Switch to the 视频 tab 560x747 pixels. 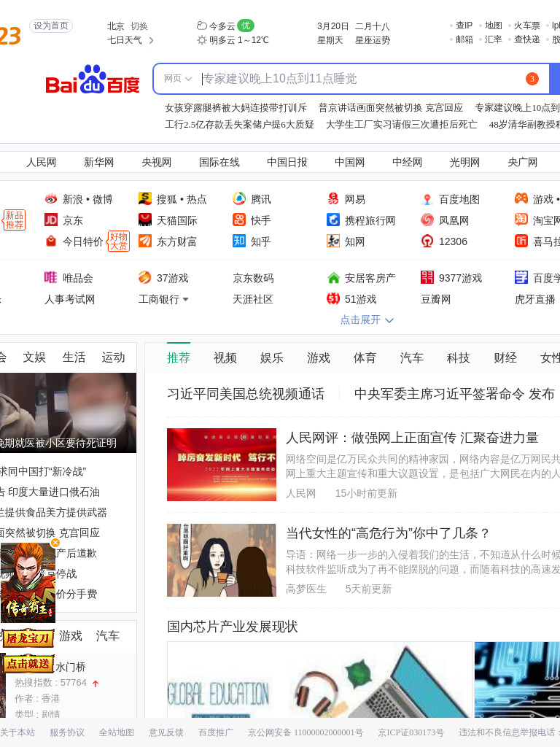click(x=225, y=357)
